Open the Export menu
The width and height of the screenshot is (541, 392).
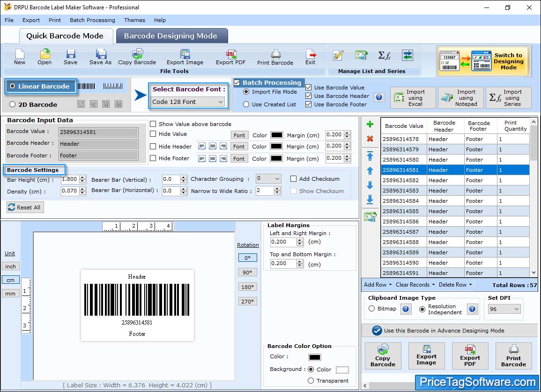pos(31,20)
